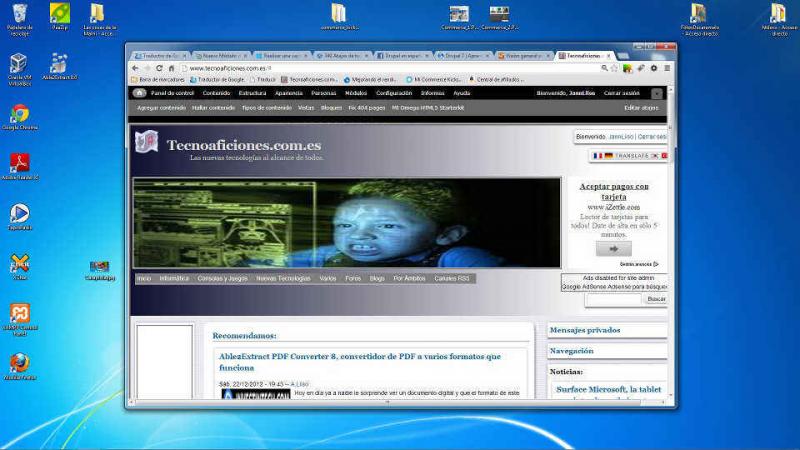Viewport: 800px width, 450px height.
Task: Select the German flag translation icon
Action: (608, 156)
